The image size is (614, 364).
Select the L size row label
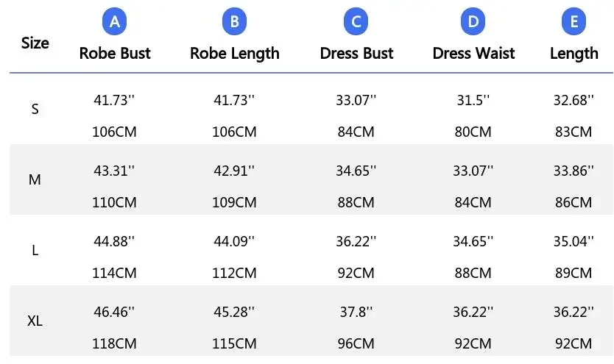(35, 250)
